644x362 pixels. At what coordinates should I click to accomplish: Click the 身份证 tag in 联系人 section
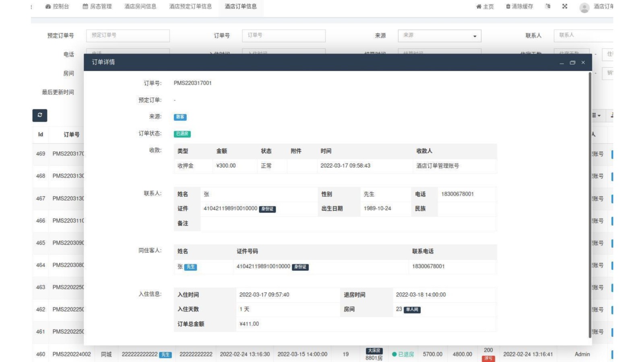click(x=267, y=209)
